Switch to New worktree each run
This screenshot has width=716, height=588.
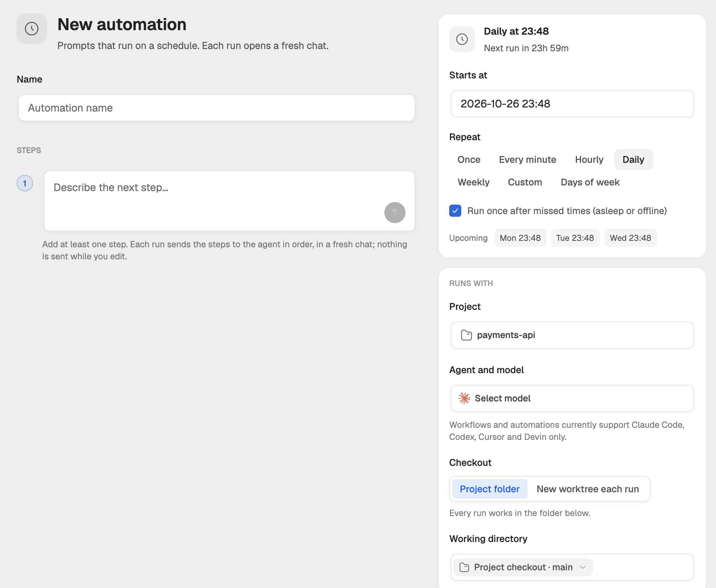pos(588,489)
